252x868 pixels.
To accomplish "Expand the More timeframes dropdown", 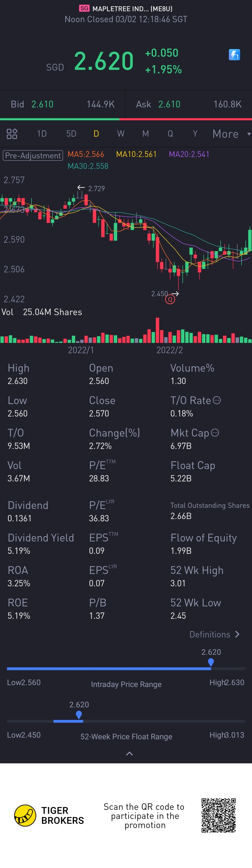I will (x=231, y=134).
